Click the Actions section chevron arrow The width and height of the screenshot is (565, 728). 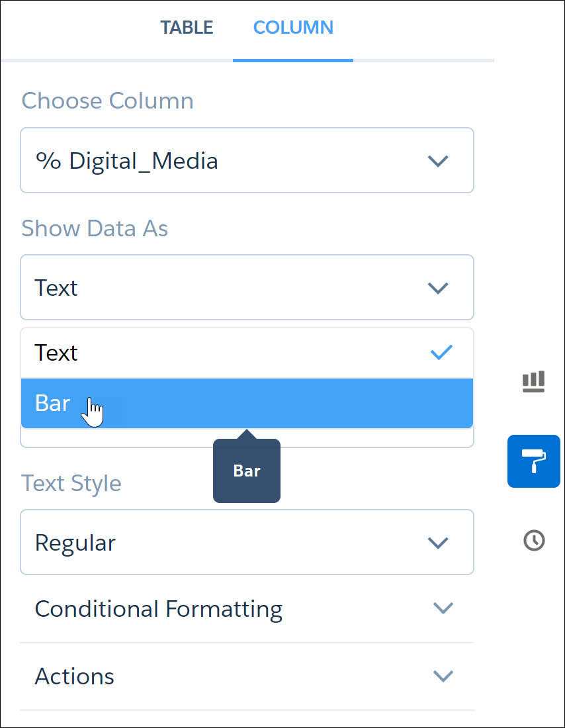(x=443, y=676)
